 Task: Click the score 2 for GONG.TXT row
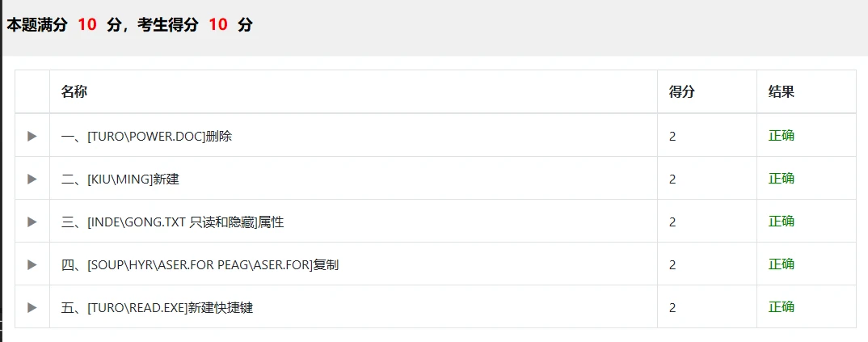point(672,222)
